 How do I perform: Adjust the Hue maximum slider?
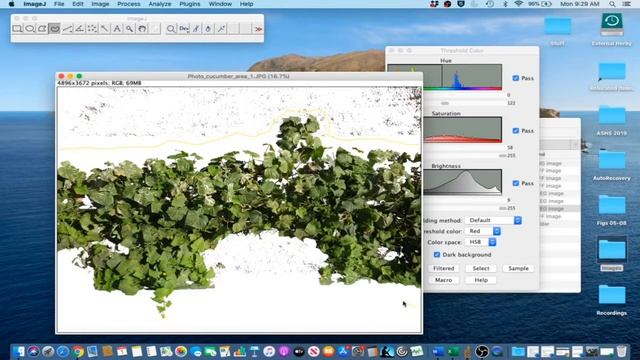click(x=445, y=103)
